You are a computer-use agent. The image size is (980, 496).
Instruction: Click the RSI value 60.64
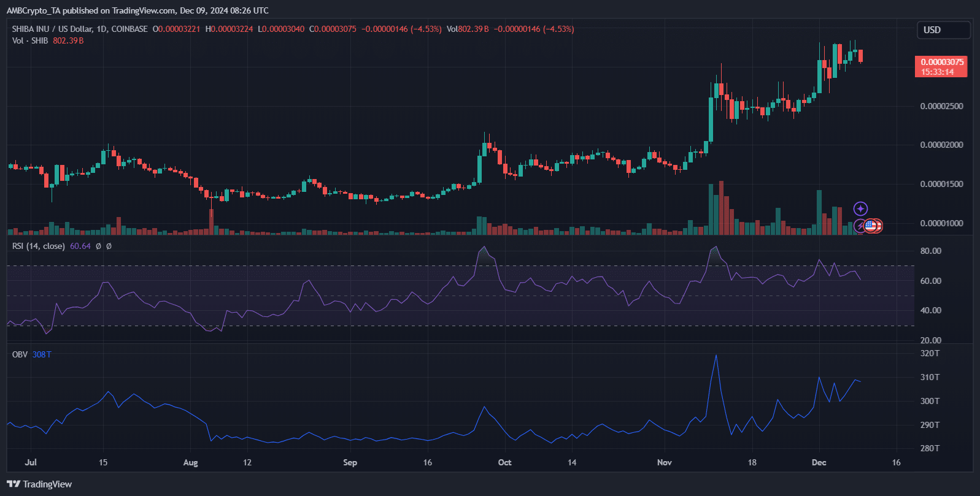point(80,246)
